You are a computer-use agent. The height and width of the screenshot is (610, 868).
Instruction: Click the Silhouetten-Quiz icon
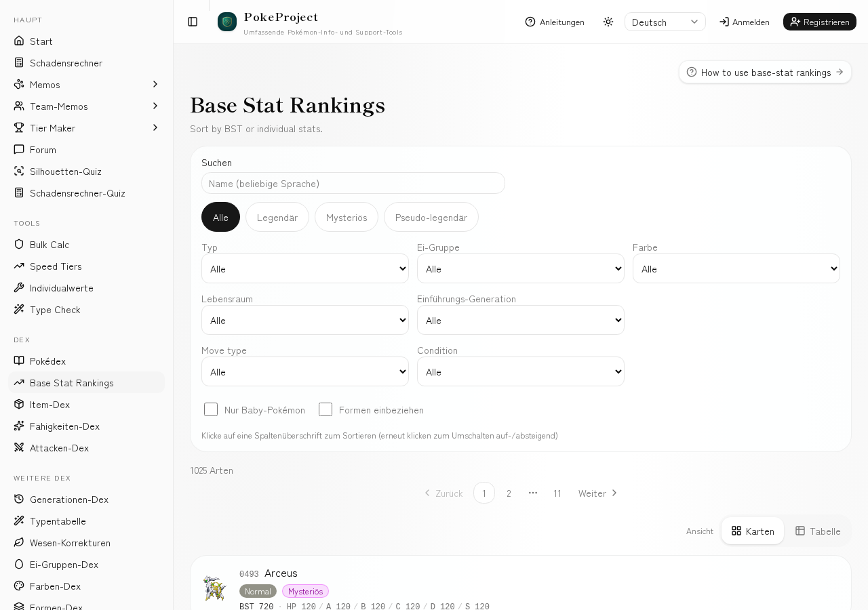click(19, 171)
